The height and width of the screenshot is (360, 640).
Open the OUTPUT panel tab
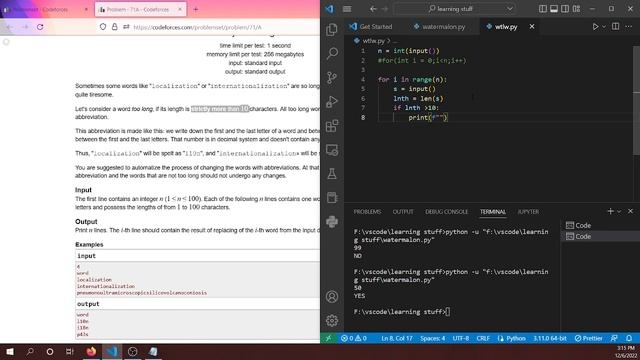(403, 211)
